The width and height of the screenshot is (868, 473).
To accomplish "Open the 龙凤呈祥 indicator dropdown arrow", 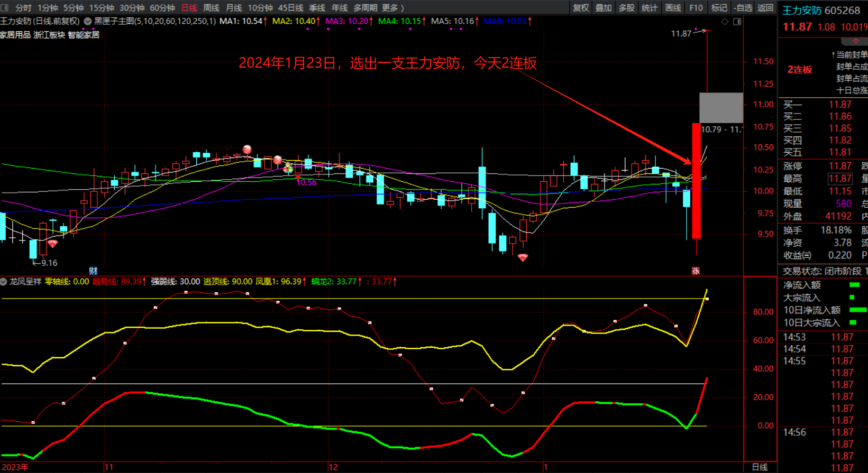I will point(4,282).
